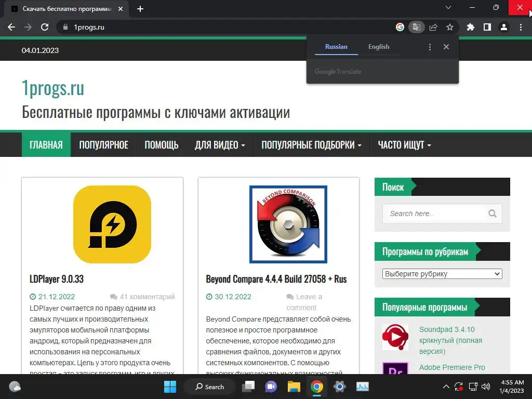Image resolution: width=532 pixels, height=399 pixels.
Task: Open the Выберите рубрику dropdown
Action: pos(442,274)
